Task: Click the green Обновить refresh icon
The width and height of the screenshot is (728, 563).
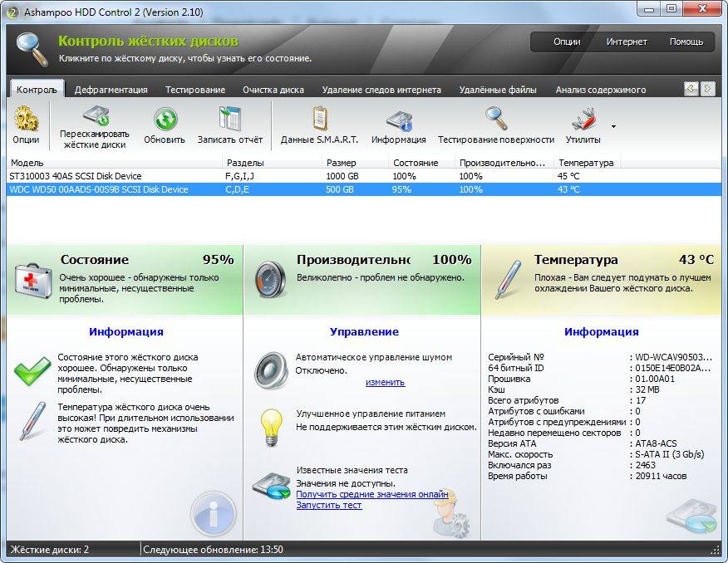Action: pyautogui.click(x=165, y=120)
